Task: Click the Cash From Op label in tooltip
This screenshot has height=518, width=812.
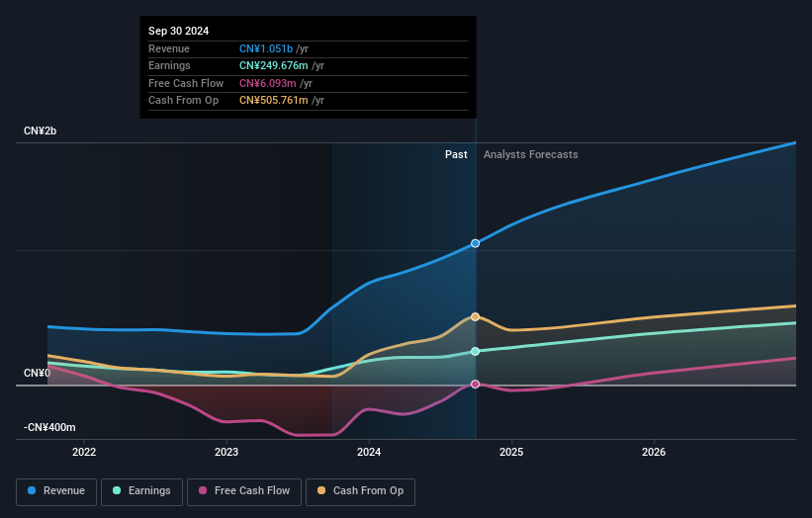Action: (183, 101)
